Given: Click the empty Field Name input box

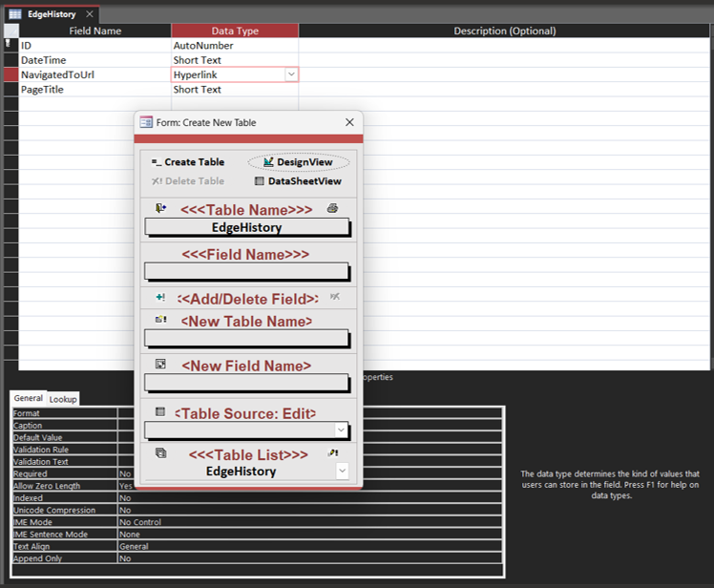Looking at the screenshot, I should tap(247, 271).
